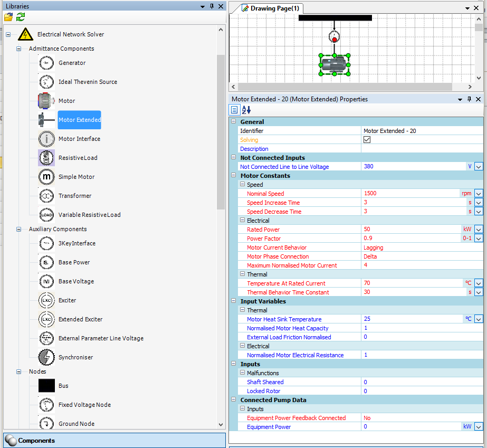Image resolution: width=487 pixels, height=448 pixels.
Task: Collapse the Admittance Components tree node
Action: pos(19,49)
